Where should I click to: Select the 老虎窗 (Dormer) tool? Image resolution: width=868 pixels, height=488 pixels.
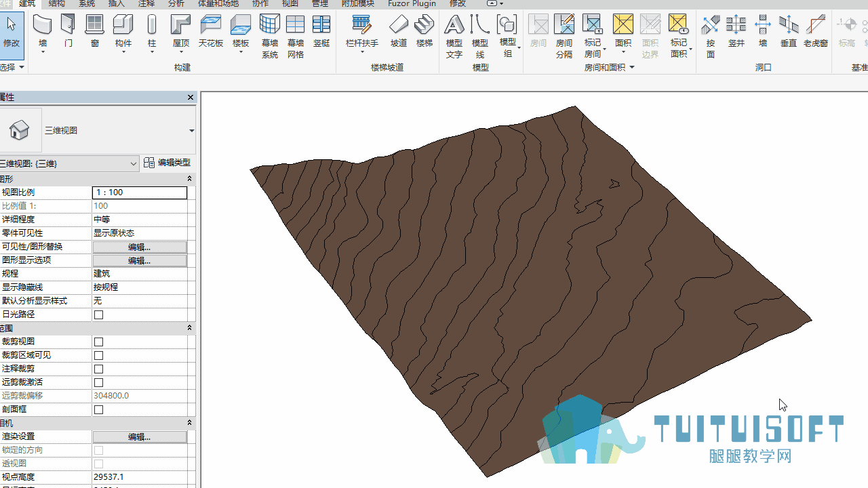[x=816, y=33]
